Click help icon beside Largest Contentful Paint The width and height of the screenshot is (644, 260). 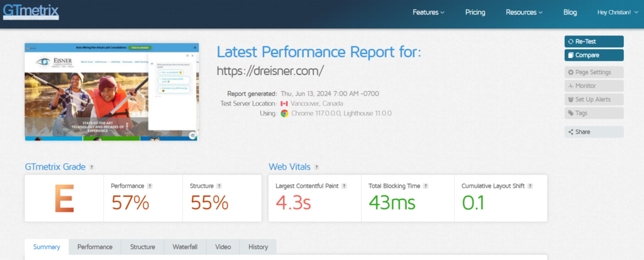[344, 186]
